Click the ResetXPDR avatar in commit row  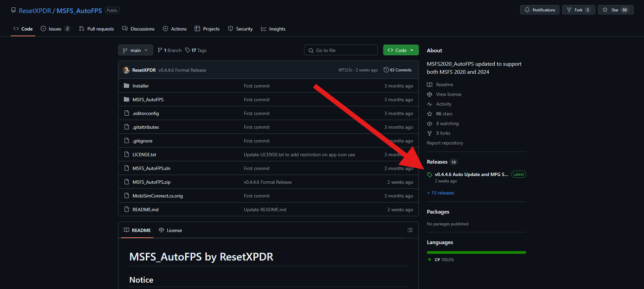[126, 70]
